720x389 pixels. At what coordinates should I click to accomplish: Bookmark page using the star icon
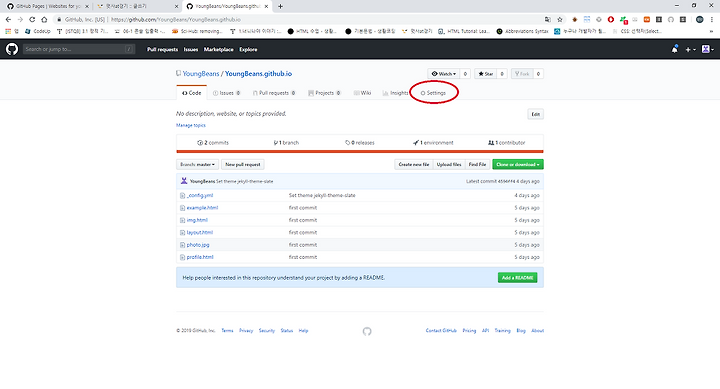click(x=560, y=19)
